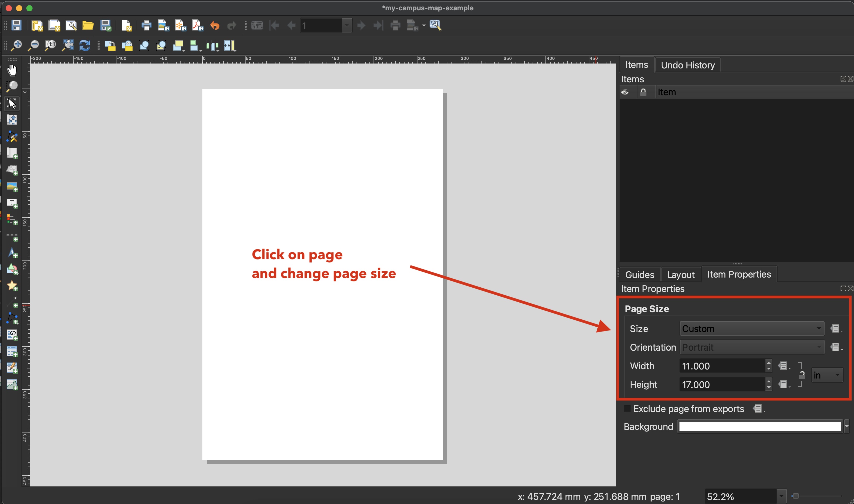The image size is (854, 504).
Task: Select the Edit Nodes Item tool
Action: (12, 137)
